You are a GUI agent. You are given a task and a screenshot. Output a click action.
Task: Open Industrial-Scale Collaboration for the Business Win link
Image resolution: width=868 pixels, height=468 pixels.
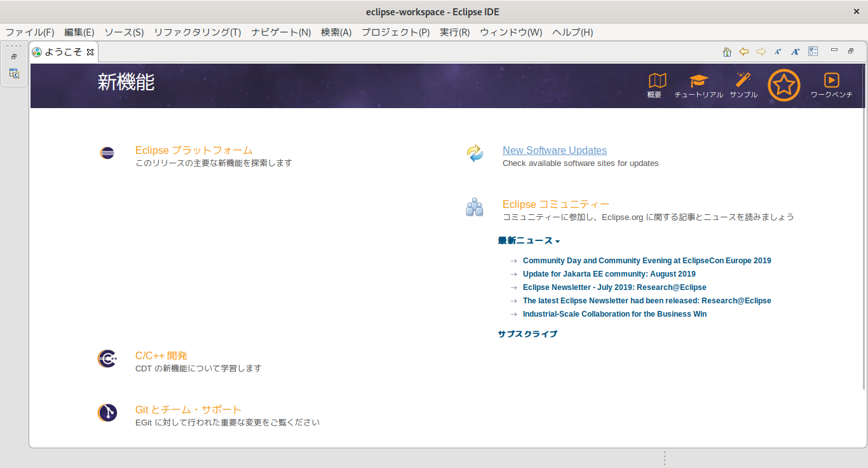[x=614, y=314]
